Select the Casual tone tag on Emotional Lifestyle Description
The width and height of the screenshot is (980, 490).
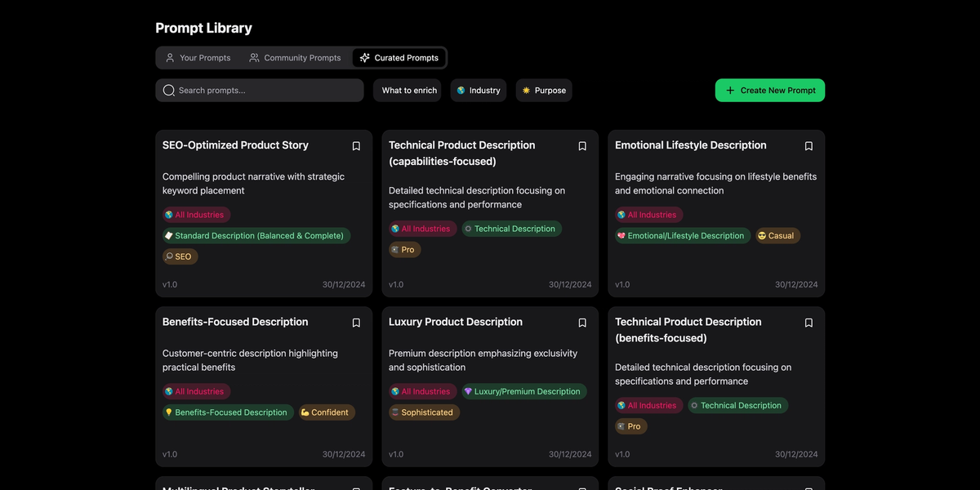(x=777, y=234)
